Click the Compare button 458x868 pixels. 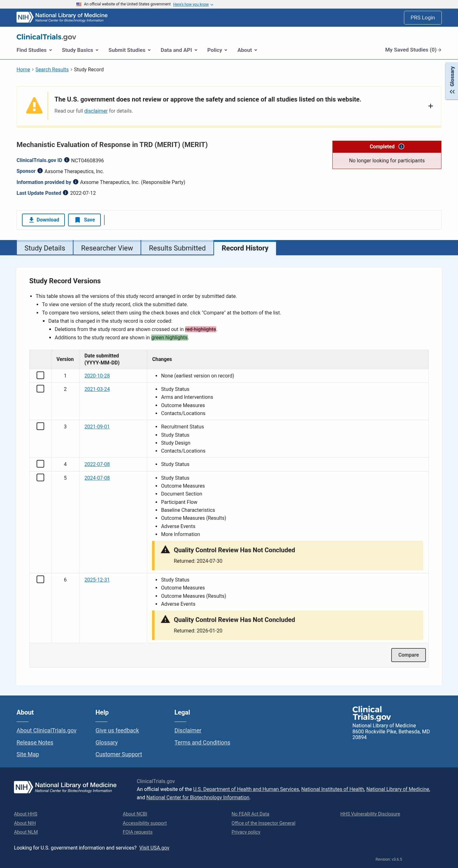[x=408, y=655]
